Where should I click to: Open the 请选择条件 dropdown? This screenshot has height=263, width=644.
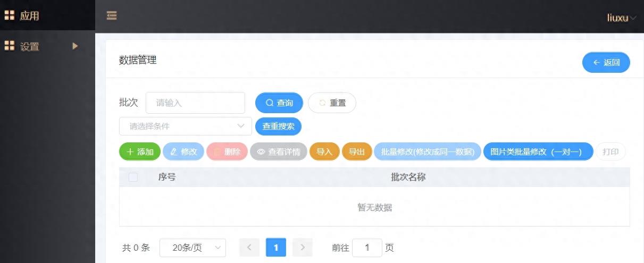[x=186, y=126]
